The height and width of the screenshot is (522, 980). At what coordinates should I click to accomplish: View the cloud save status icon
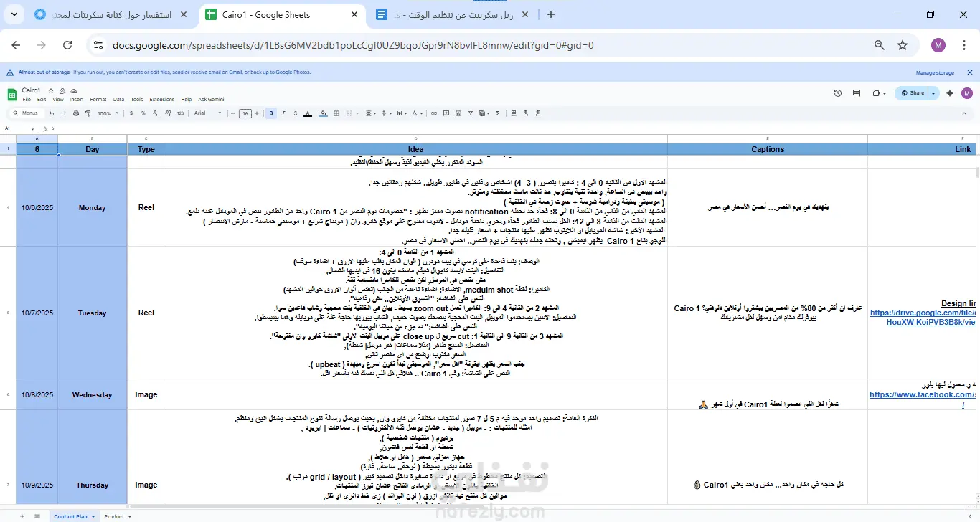click(73, 91)
